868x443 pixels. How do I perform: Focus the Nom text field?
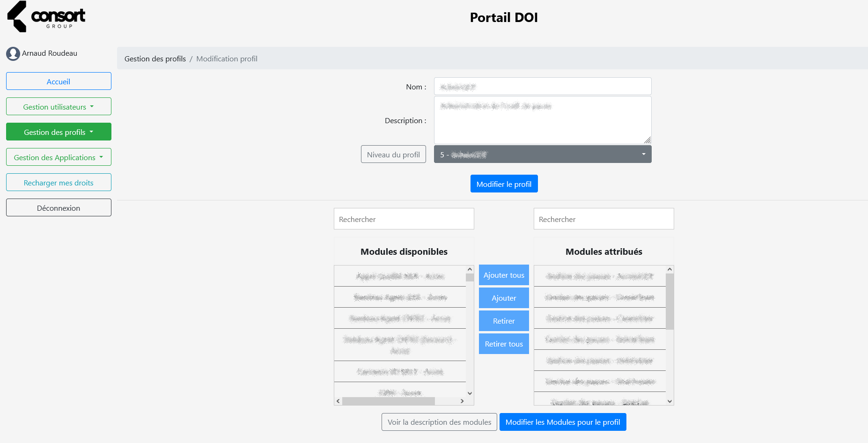pyautogui.click(x=542, y=87)
